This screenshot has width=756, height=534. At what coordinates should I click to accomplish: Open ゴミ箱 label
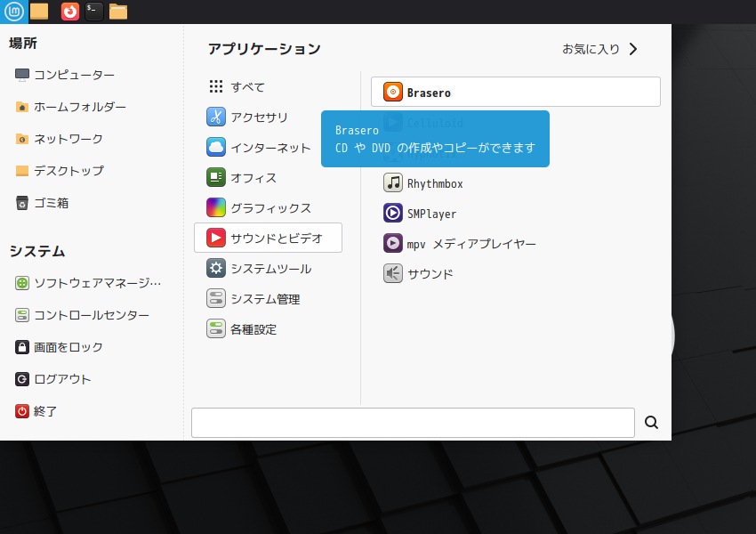click(51, 203)
